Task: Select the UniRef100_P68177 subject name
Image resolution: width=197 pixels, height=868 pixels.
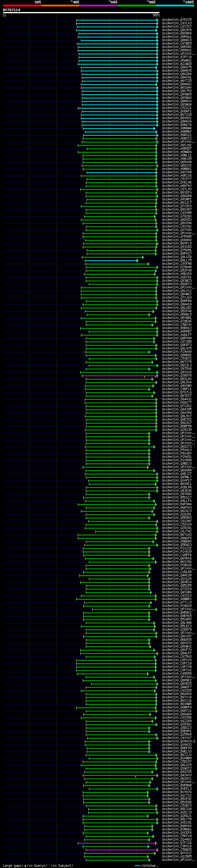Action: (177, 403)
